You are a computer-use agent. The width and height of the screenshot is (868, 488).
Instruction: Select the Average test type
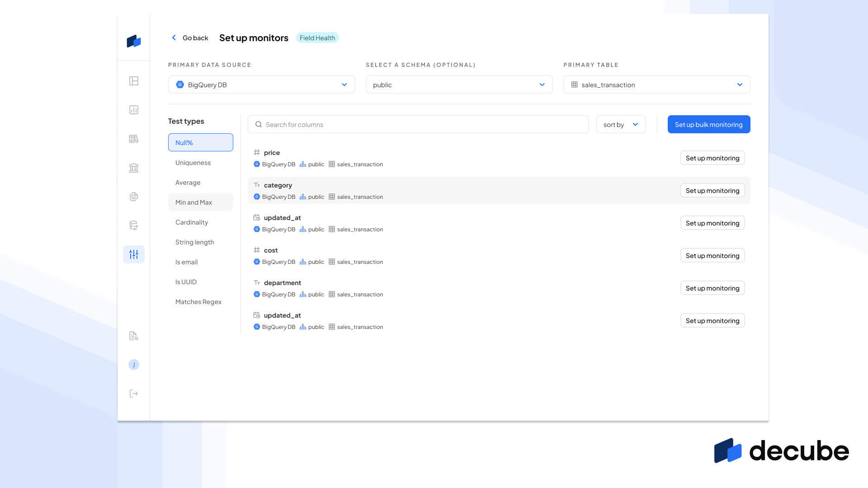[201, 182]
